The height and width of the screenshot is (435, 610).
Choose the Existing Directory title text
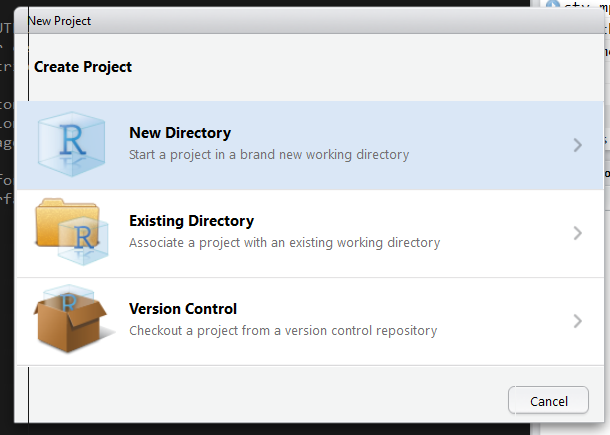(x=191, y=221)
